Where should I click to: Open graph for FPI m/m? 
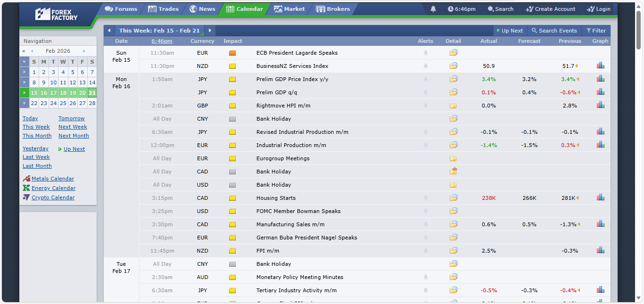(600, 251)
